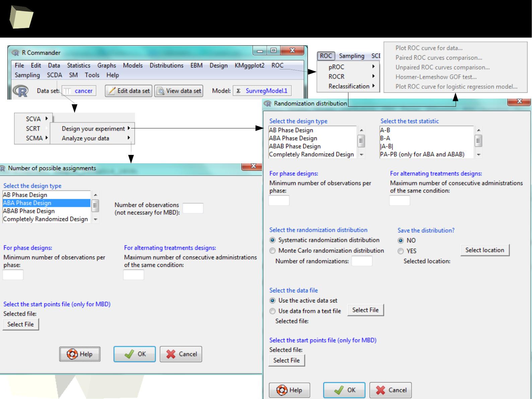The image size is (532, 399).
Task: Select the |A-B| test statistic
Action: [x=426, y=146]
